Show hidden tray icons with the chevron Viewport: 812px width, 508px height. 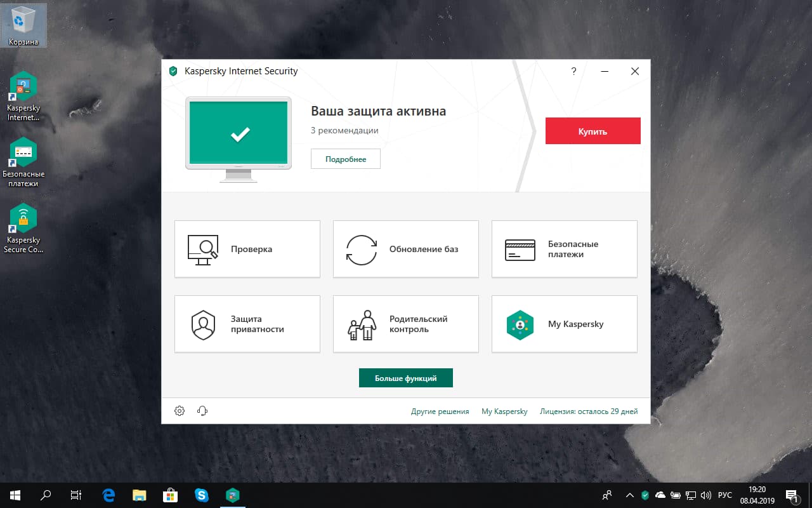pyautogui.click(x=630, y=495)
